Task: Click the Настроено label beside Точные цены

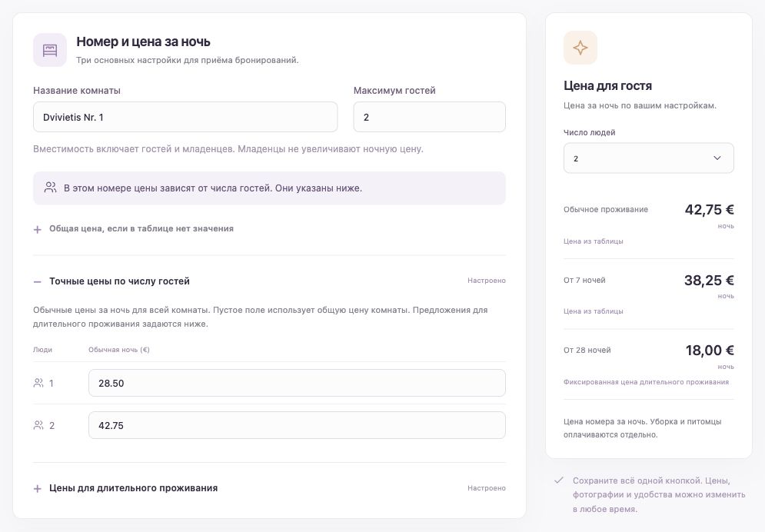Action: click(487, 281)
